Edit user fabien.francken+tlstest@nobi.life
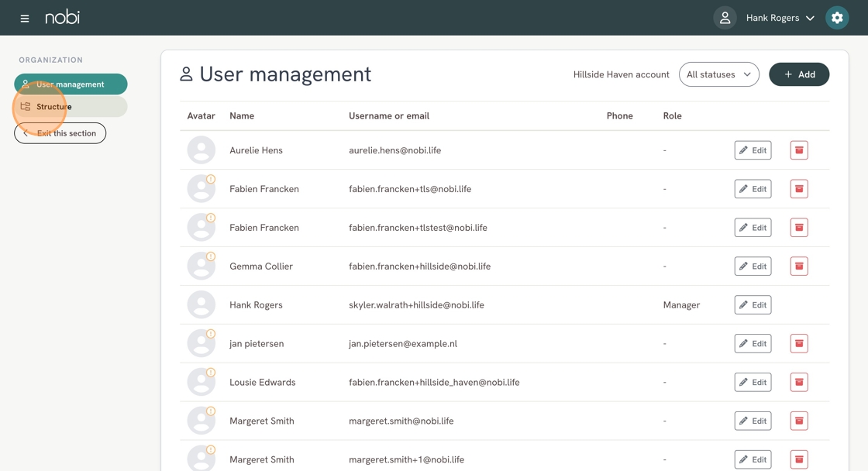Viewport: 868px width, 471px height. pyautogui.click(x=753, y=228)
